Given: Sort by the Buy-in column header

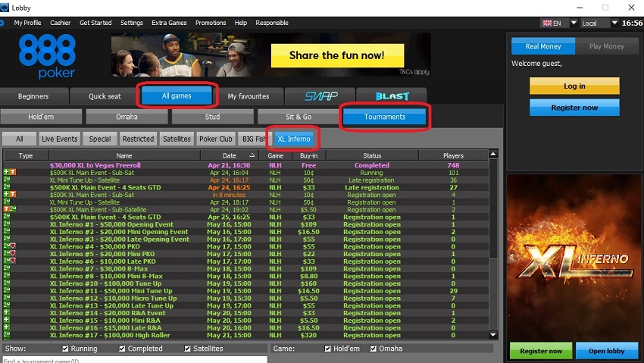Looking at the screenshot, I should tap(309, 155).
